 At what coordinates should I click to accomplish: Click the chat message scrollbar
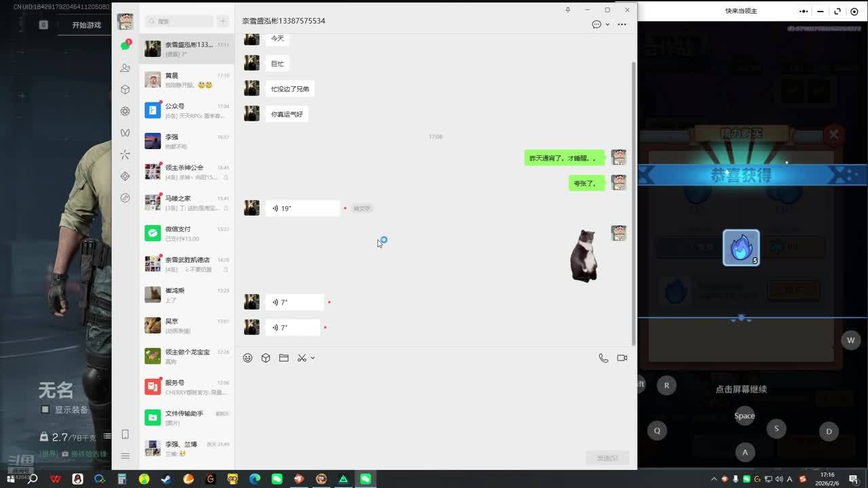coord(634,203)
